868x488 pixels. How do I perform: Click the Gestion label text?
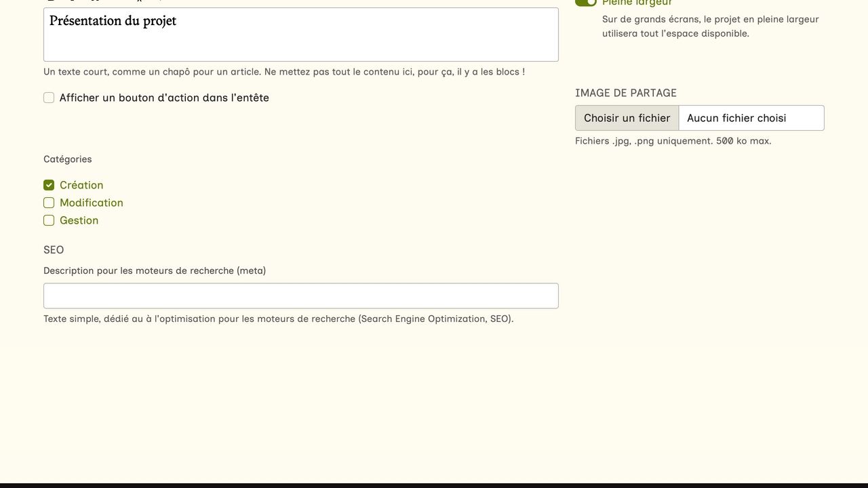(79, 220)
